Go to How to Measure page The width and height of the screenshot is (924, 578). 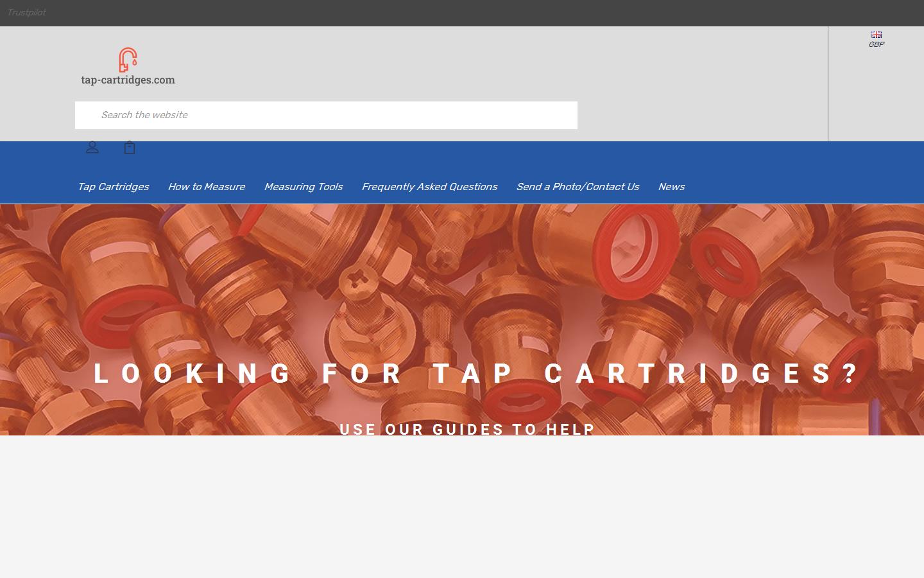(206, 187)
